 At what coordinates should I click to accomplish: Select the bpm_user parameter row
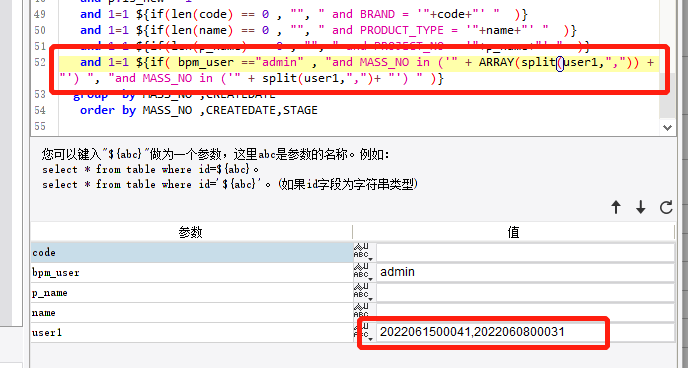click(x=192, y=273)
